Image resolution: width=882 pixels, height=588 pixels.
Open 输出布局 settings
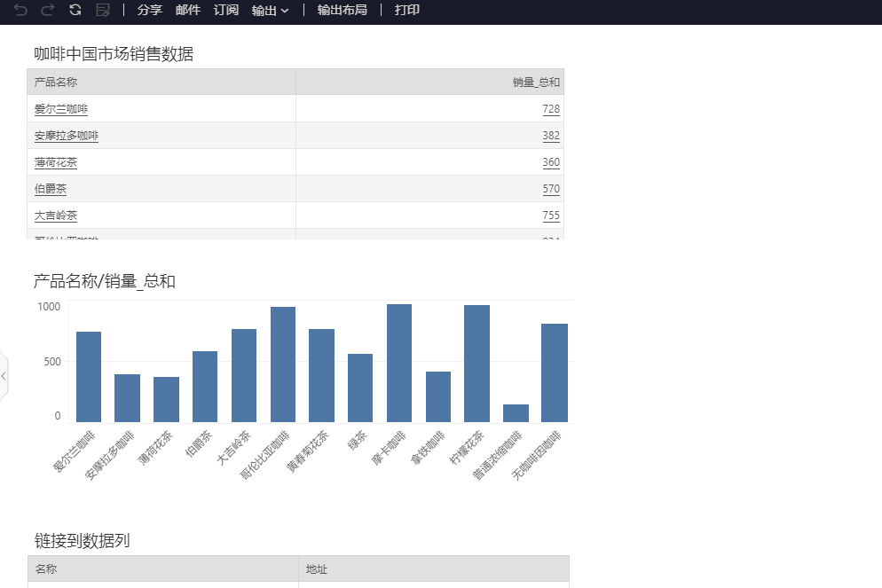(342, 10)
